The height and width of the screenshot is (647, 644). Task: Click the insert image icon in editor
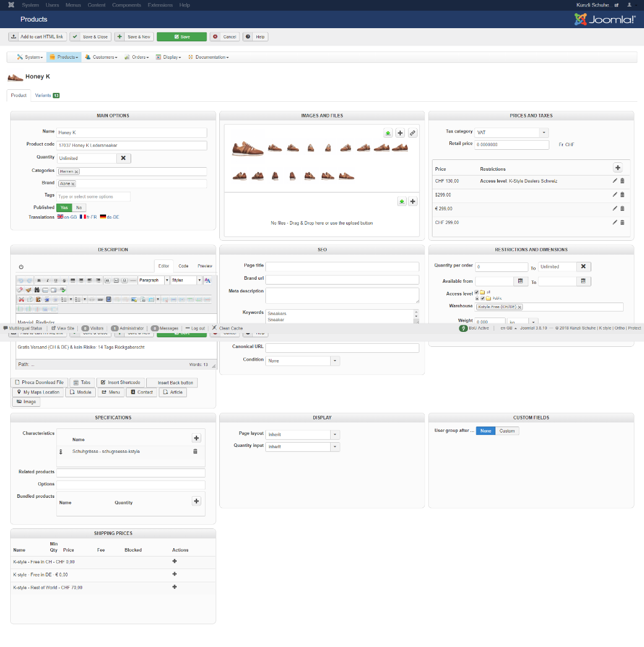click(x=134, y=299)
